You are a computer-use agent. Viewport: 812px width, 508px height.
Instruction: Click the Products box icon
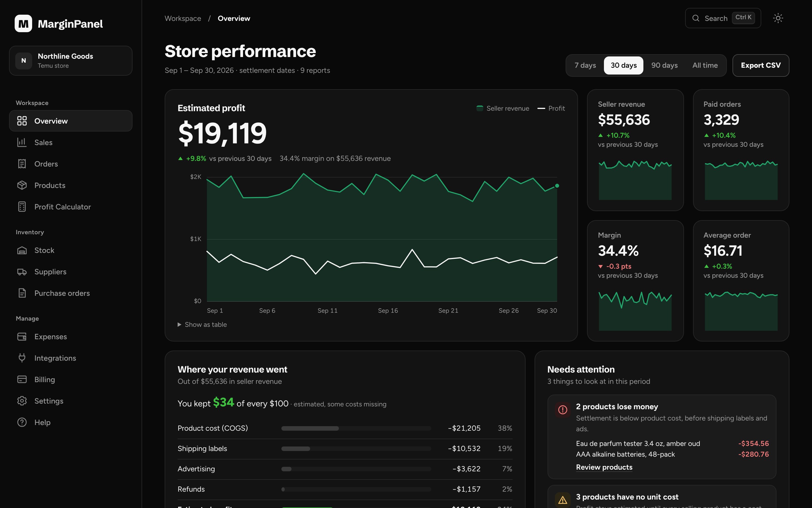(x=22, y=185)
